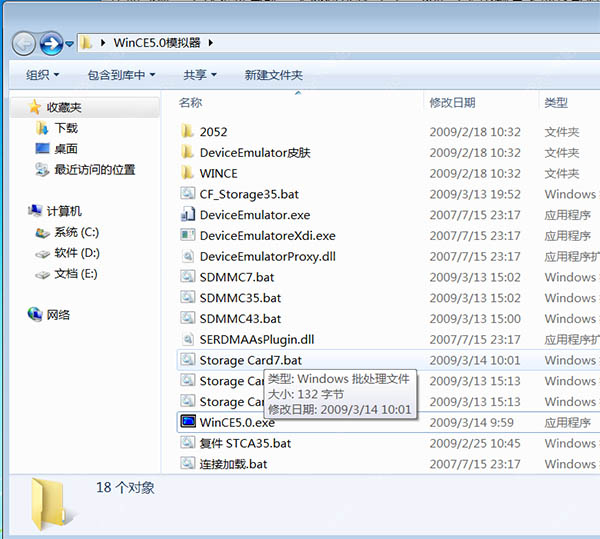Expand the arrow after WinCE5.0模拟器 path
Screen dimensions: 600x539
point(210,43)
